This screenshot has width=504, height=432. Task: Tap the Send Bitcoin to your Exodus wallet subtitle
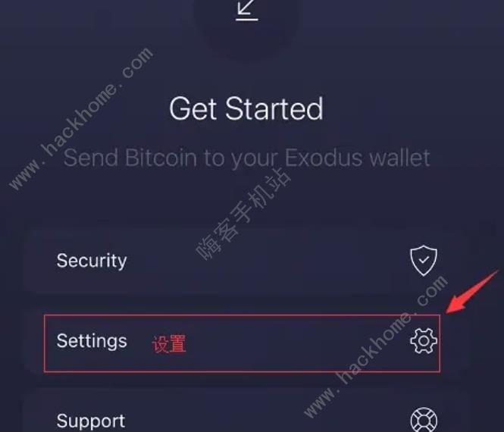tap(246, 158)
